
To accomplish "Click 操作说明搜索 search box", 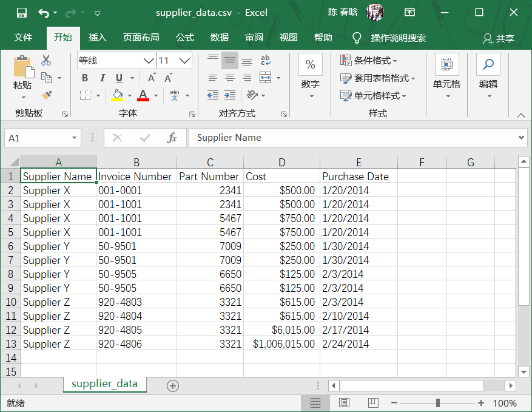I will point(398,38).
